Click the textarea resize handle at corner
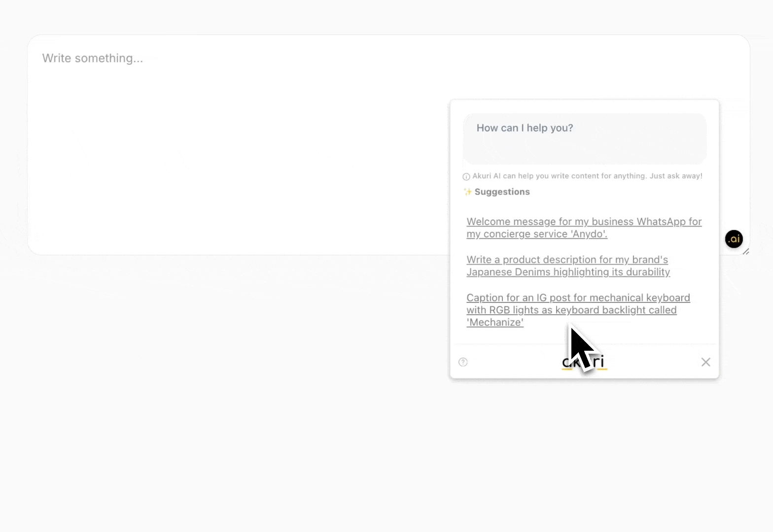773x532 pixels. (x=746, y=252)
